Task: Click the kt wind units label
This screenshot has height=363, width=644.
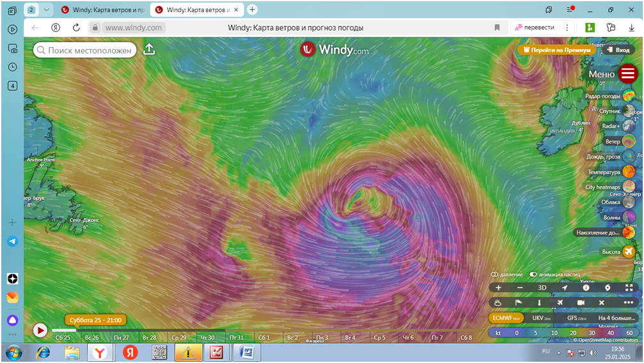Action: [498, 333]
